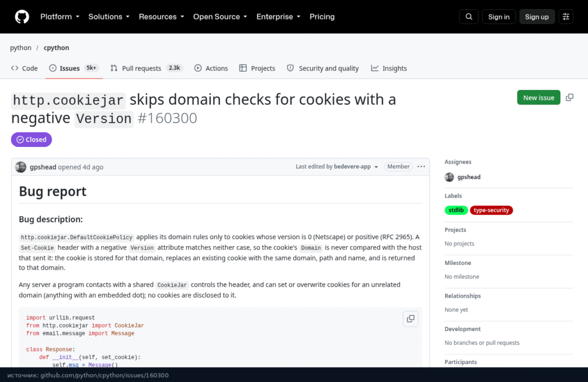
Task: Open the python owner link
Action: 21,48
